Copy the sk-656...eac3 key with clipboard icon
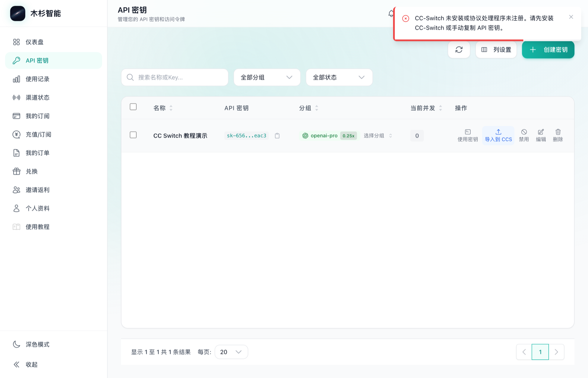Viewport: 588px width, 378px height. point(277,136)
